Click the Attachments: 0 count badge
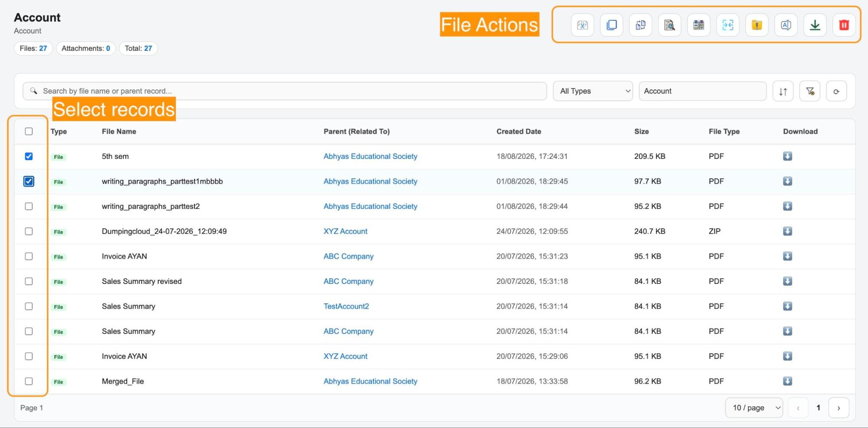 point(86,48)
